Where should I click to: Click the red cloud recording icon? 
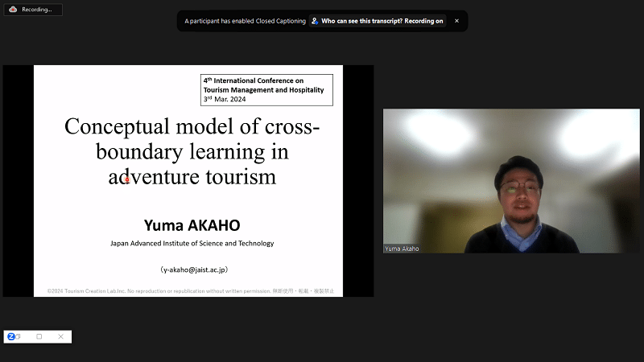[x=13, y=10]
